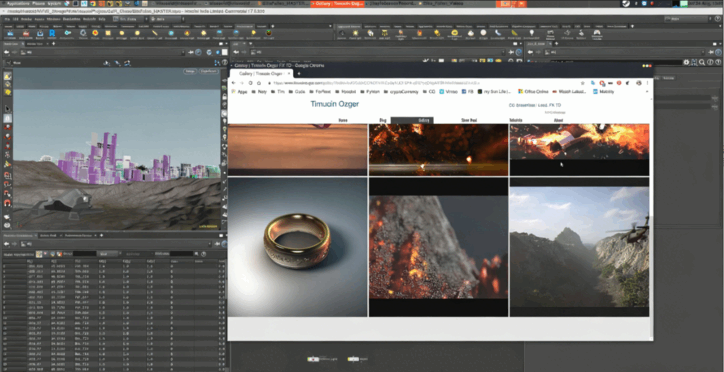Go back in Geometry Spreadsheet path bar

point(6,244)
